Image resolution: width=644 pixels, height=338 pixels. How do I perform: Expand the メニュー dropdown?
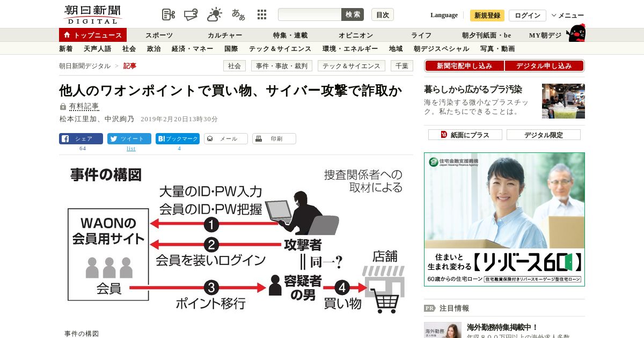[x=568, y=16]
